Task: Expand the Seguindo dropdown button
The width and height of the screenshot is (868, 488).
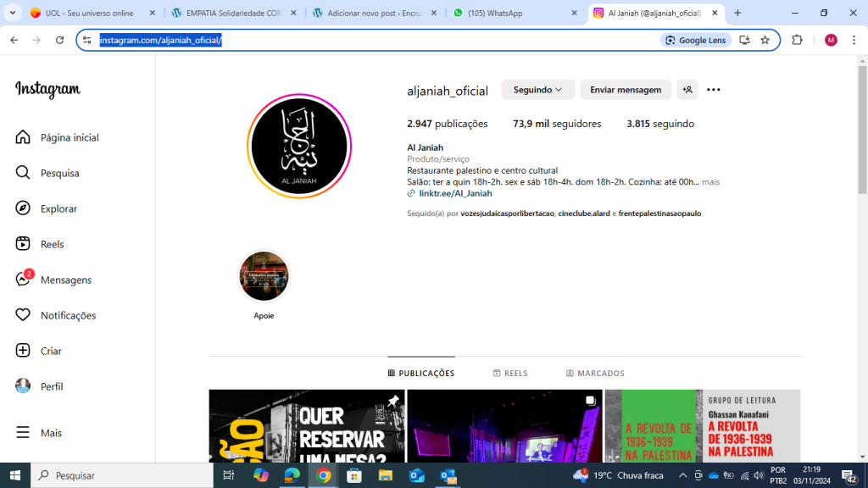Action: (x=537, y=90)
